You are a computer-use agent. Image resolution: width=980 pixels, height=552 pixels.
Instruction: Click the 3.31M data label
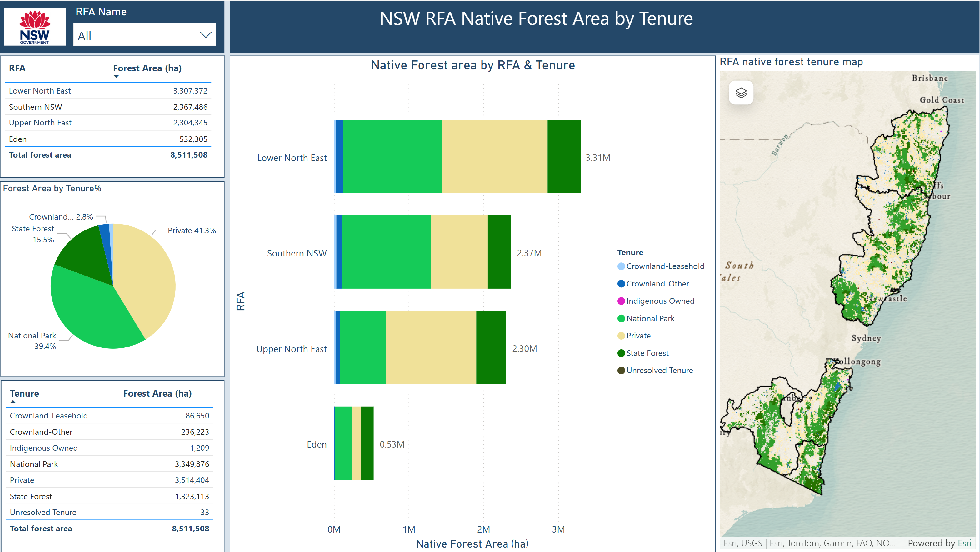(x=598, y=158)
